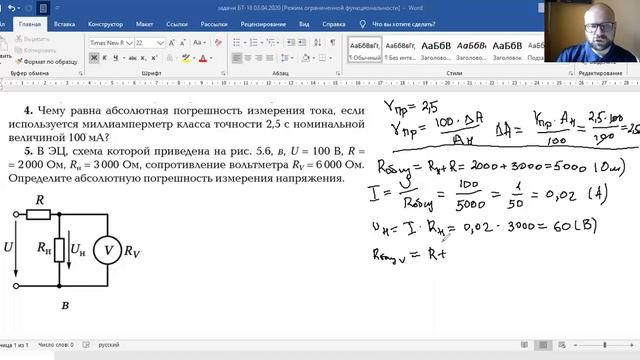Click the Sort icon

click(318, 42)
